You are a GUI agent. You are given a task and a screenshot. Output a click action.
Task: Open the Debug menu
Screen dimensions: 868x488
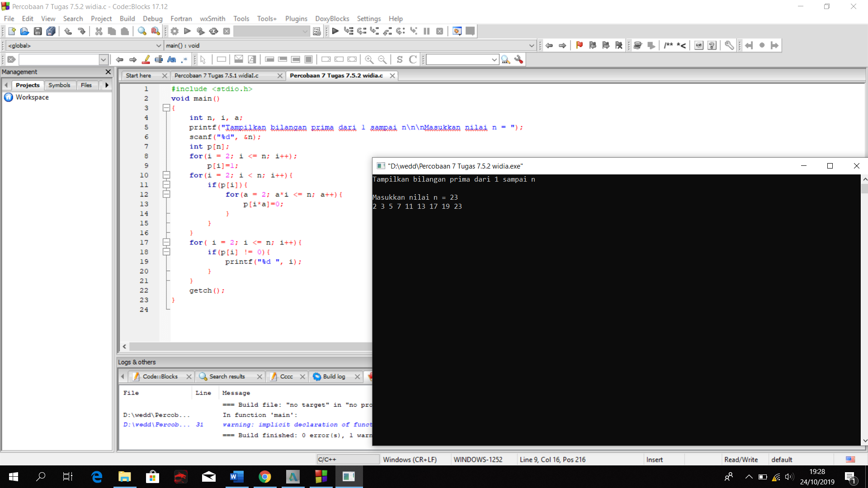pyautogui.click(x=152, y=19)
